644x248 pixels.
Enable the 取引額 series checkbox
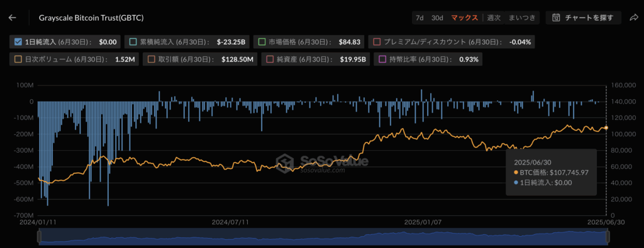(151, 60)
